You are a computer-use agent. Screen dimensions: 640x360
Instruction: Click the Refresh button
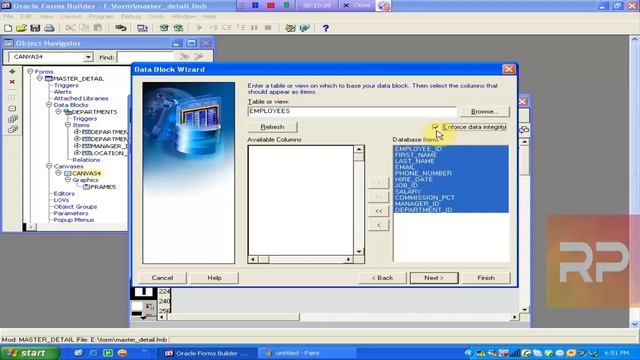(272, 127)
